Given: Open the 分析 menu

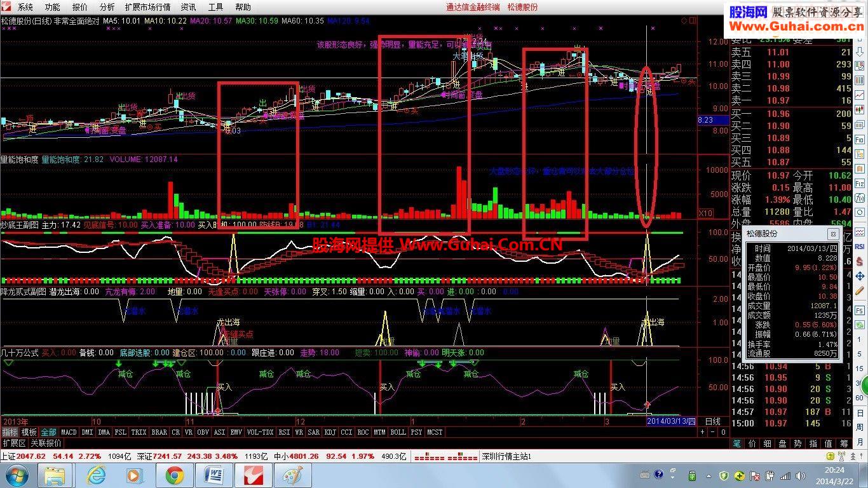Looking at the screenshot, I should pyautogui.click(x=107, y=7).
